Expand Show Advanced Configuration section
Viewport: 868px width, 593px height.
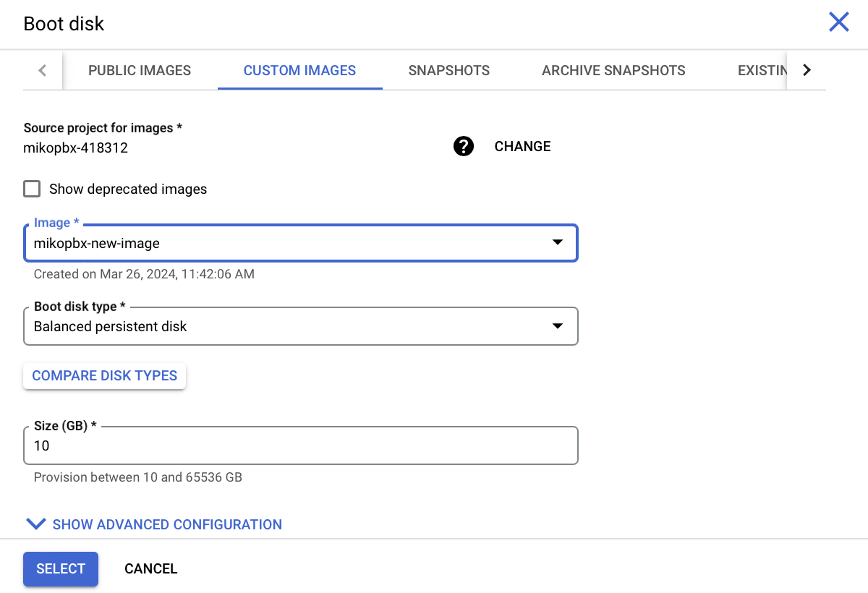[167, 525]
